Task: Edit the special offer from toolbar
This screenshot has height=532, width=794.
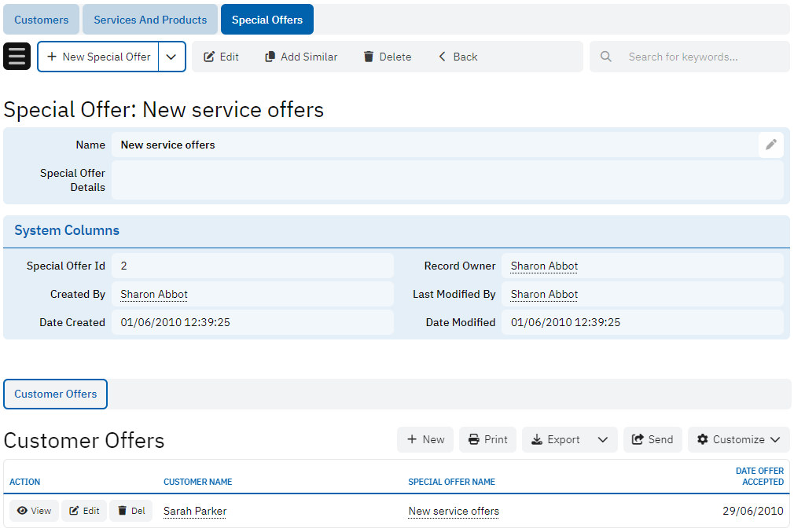Action: click(x=221, y=57)
